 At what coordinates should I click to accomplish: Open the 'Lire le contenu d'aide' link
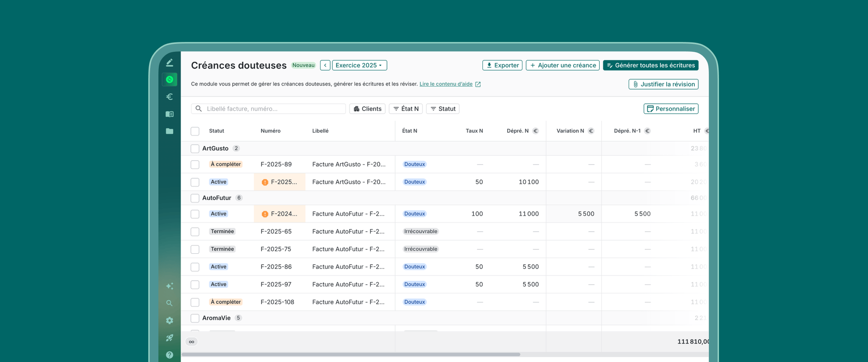tap(446, 84)
